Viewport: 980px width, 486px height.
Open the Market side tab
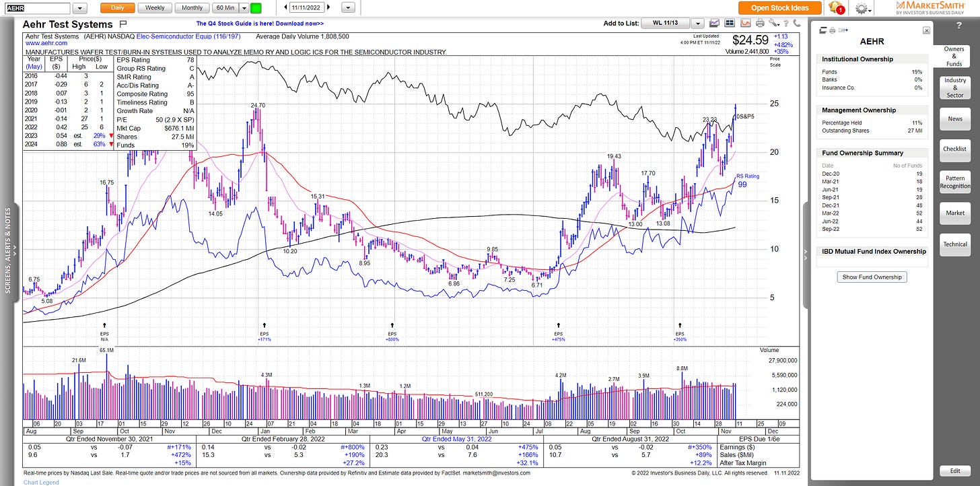954,213
